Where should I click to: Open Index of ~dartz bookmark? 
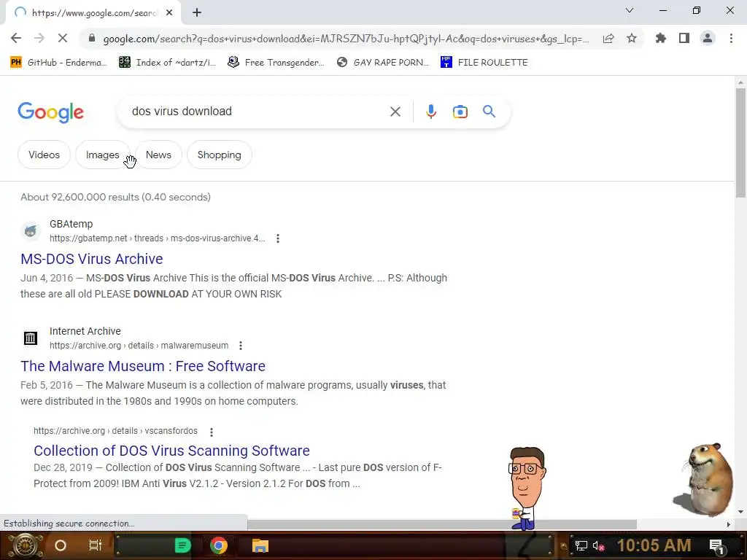[x=167, y=63]
